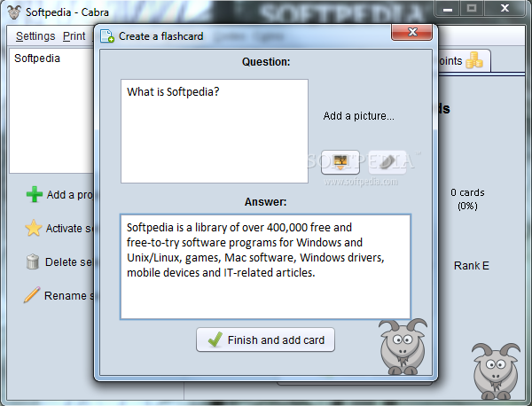This screenshot has height=406, width=532.
Task: Click the insert picture icon button
Action: (340, 162)
